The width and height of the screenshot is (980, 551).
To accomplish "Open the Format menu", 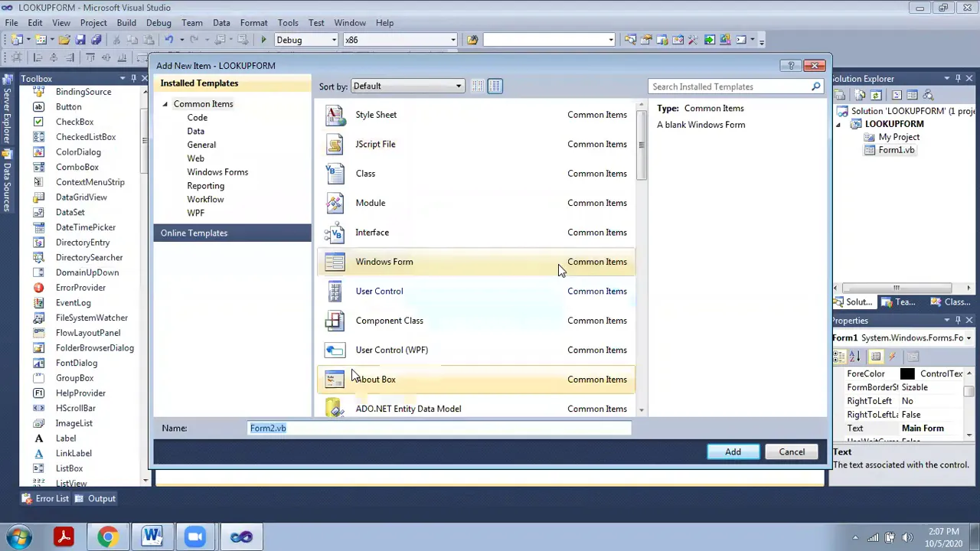I will click(x=253, y=23).
